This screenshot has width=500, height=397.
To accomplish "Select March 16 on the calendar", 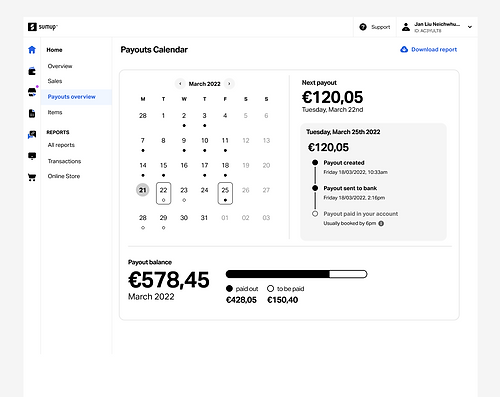I will pos(184,165).
